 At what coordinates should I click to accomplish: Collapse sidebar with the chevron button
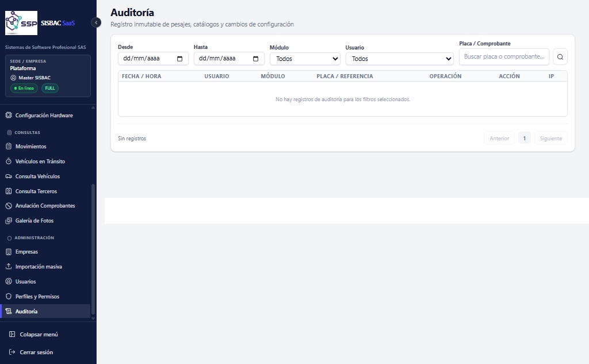click(96, 22)
